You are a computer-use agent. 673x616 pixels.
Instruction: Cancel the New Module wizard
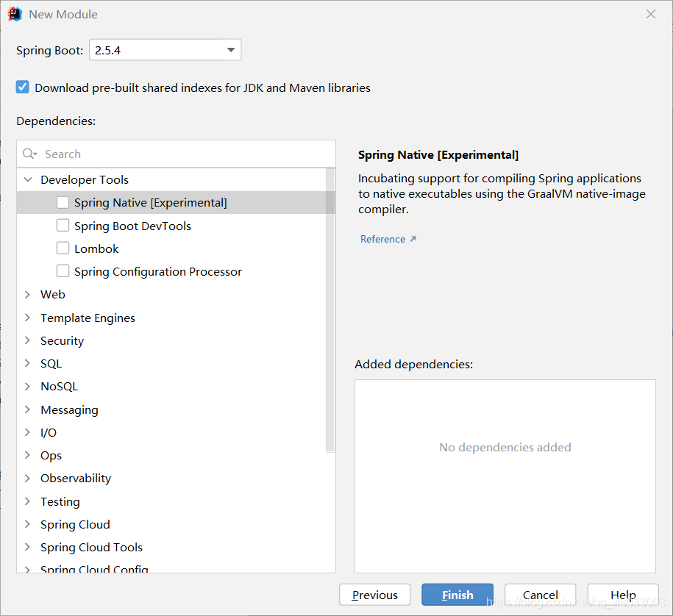tap(541, 595)
